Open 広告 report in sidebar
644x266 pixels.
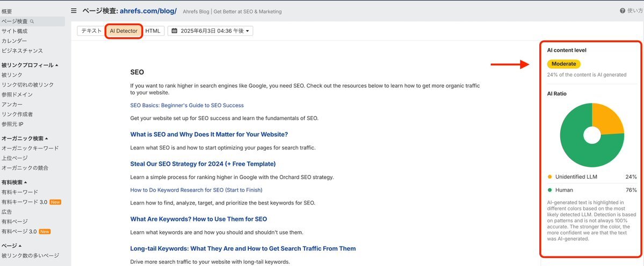[x=6, y=212]
